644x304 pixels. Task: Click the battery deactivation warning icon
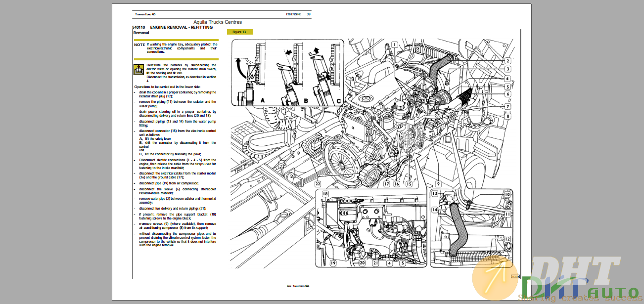pyautogui.click(x=138, y=71)
